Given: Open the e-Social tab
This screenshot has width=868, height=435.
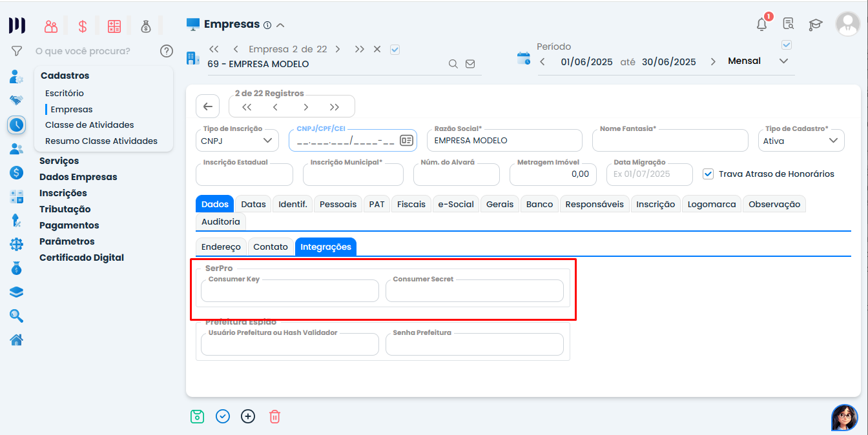Looking at the screenshot, I should tap(456, 204).
